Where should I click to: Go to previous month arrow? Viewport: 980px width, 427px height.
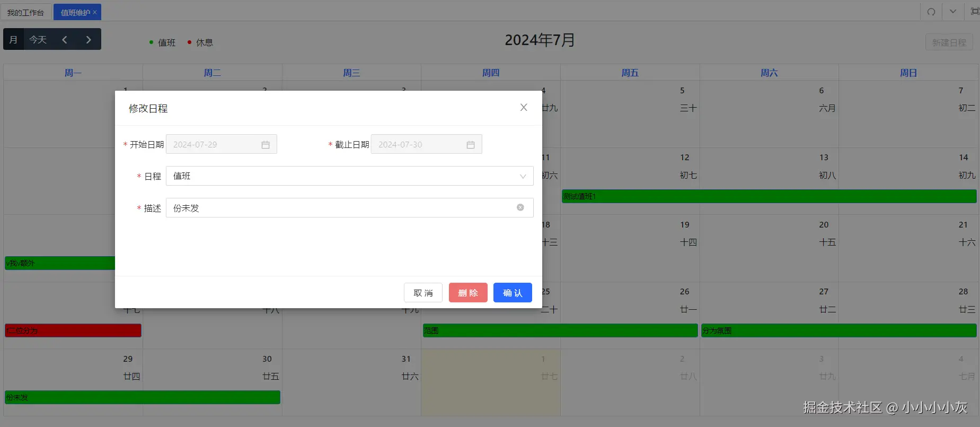coord(65,39)
